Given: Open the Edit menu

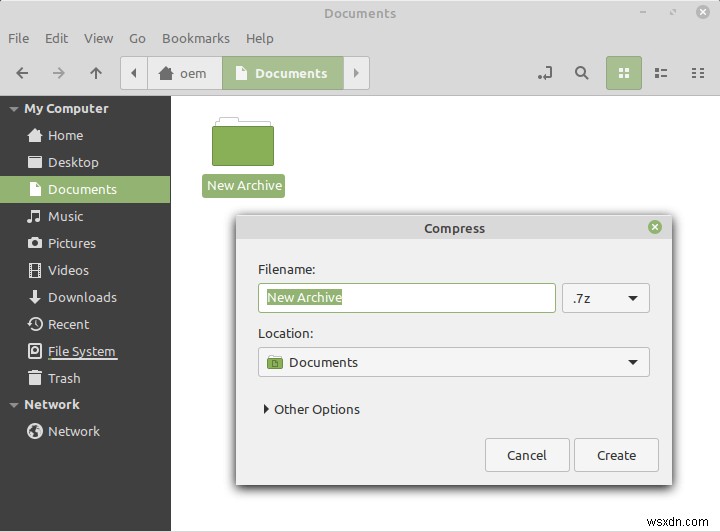Looking at the screenshot, I should tap(56, 38).
